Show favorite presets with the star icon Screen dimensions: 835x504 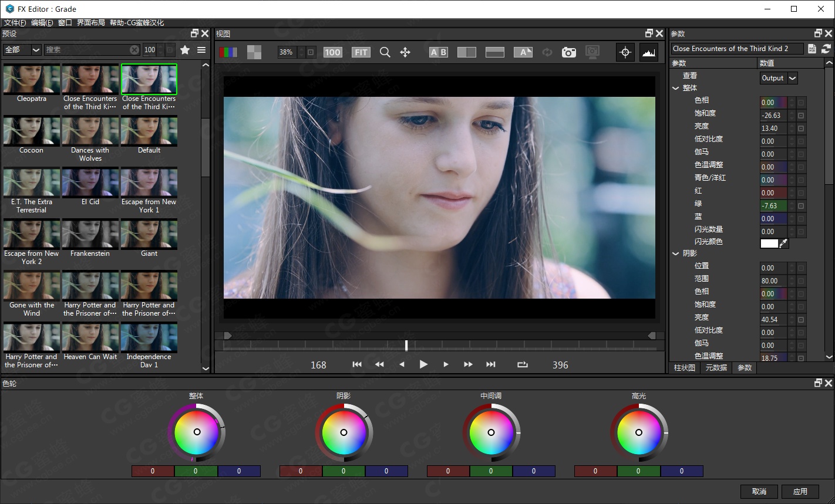[185, 50]
